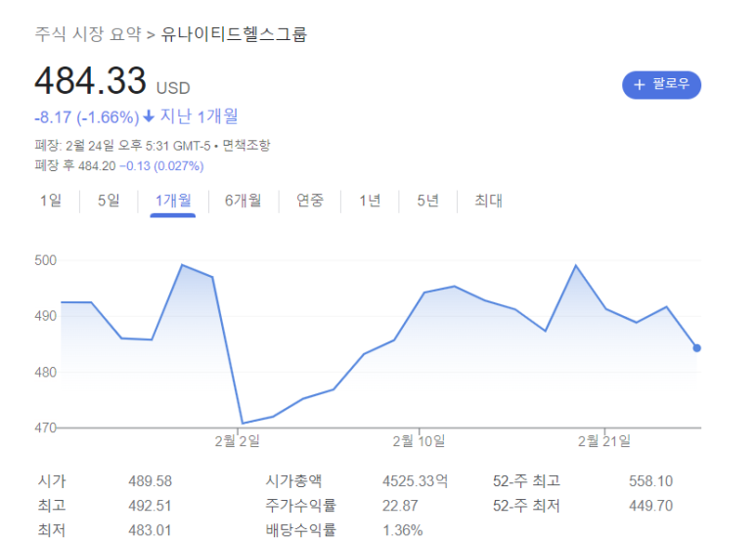Open the 면책조항 disclaimer link

pyautogui.click(x=245, y=145)
